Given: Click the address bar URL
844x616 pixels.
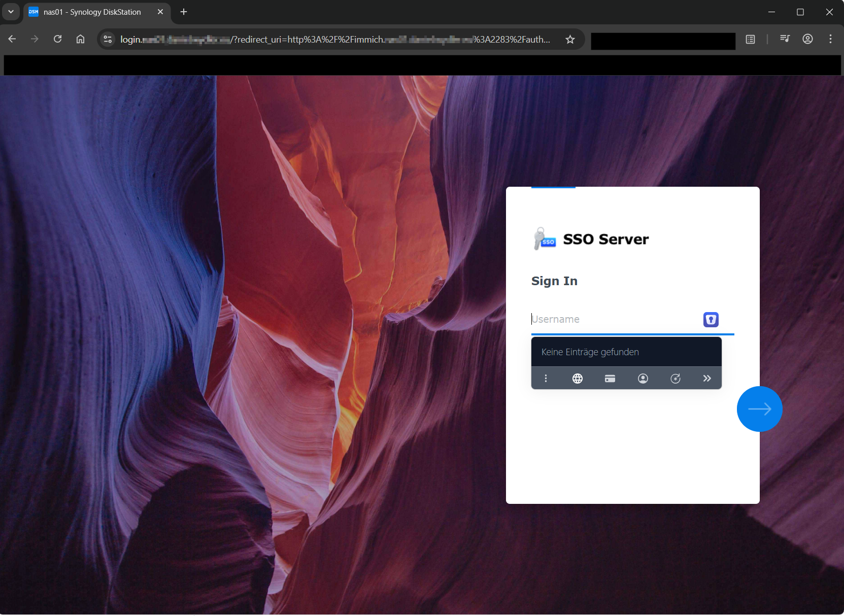Looking at the screenshot, I should pos(335,39).
